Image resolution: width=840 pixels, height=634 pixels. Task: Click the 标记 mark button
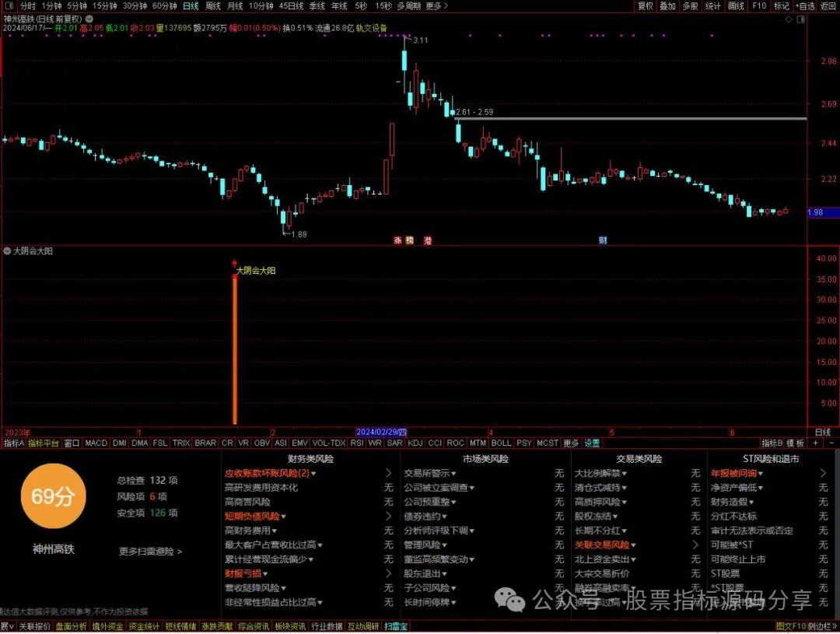point(782,6)
